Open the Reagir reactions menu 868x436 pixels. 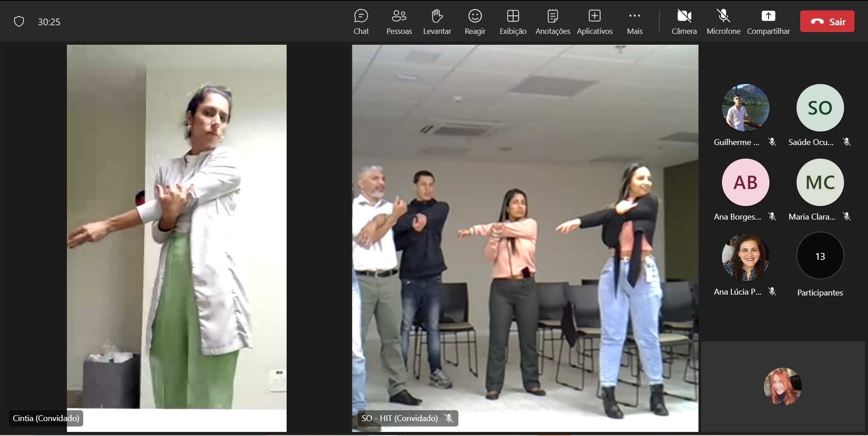point(475,22)
